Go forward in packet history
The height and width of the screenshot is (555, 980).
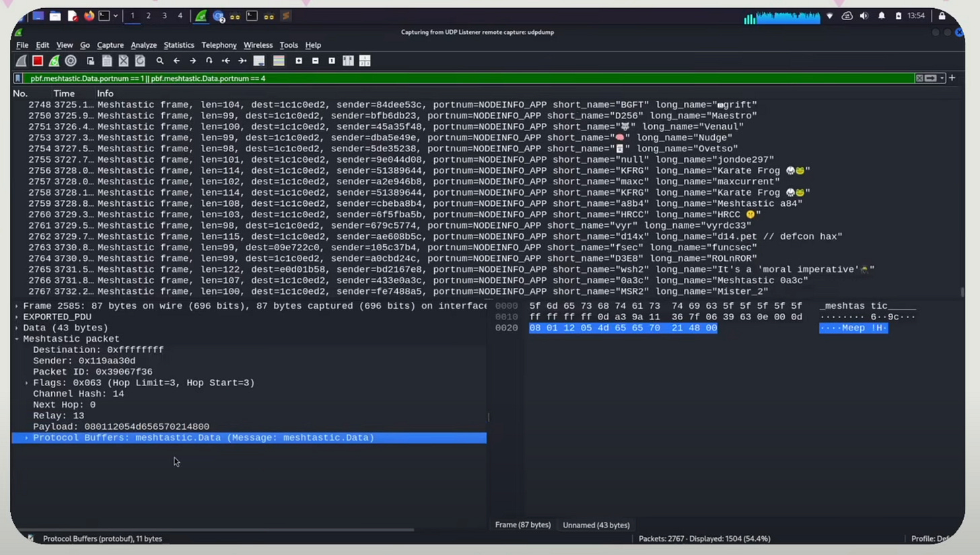click(193, 61)
